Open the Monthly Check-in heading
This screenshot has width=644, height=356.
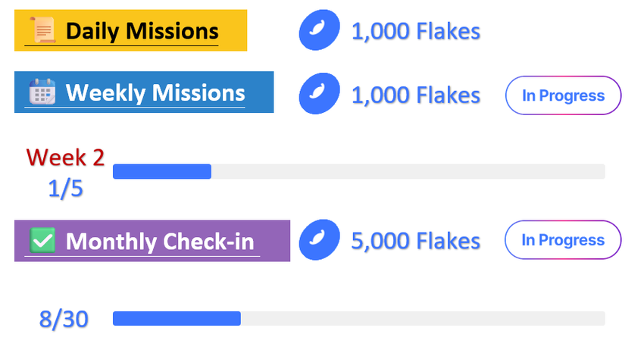point(160,242)
